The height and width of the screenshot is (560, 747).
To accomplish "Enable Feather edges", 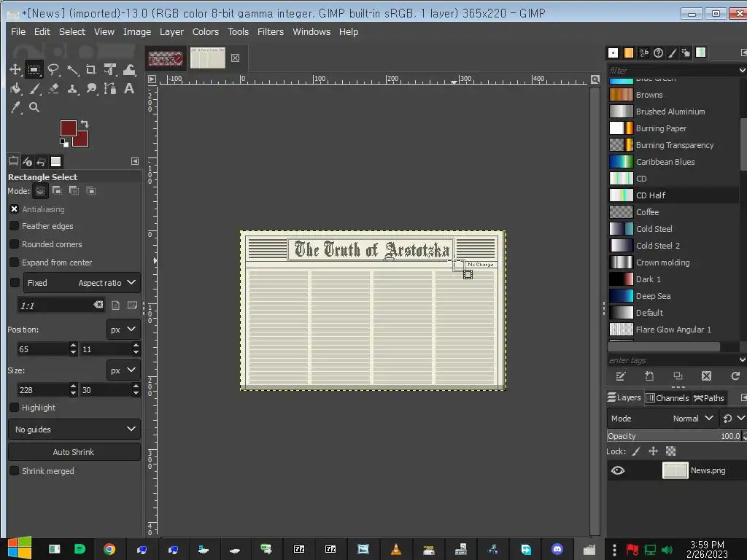I will coord(15,226).
